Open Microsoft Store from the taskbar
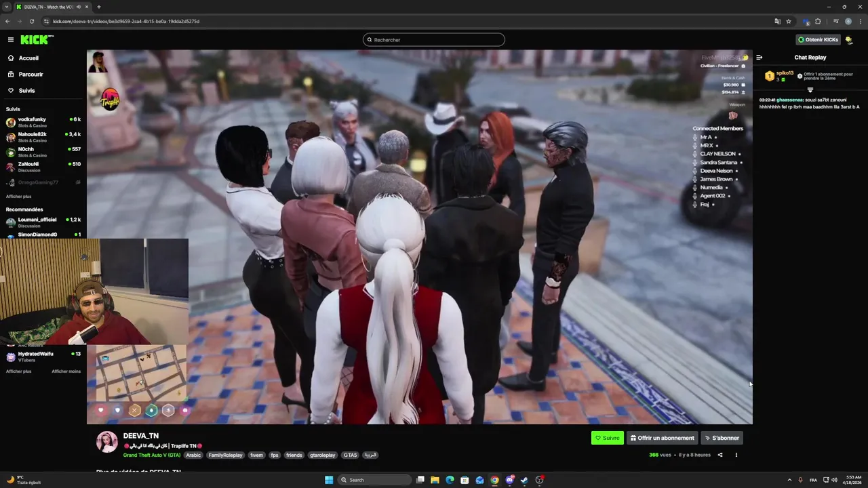Viewport: 868px width, 488px height. point(465,480)
